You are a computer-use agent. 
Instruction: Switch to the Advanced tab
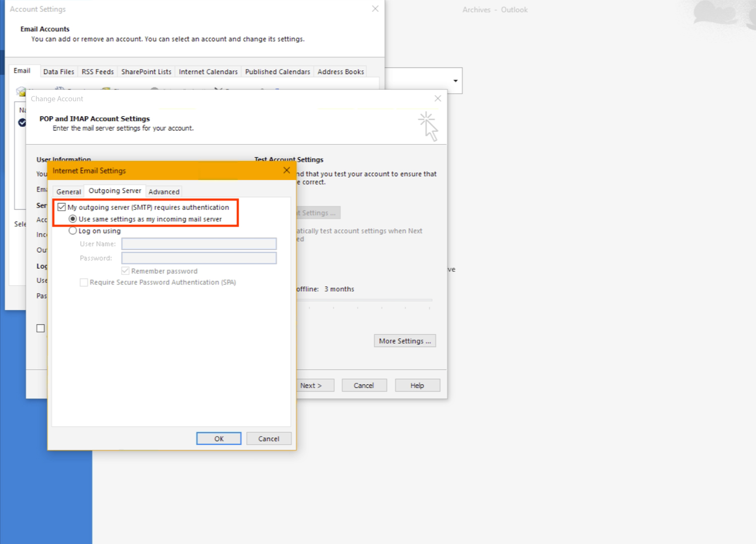pyautogui.click(x=164, y=191)
